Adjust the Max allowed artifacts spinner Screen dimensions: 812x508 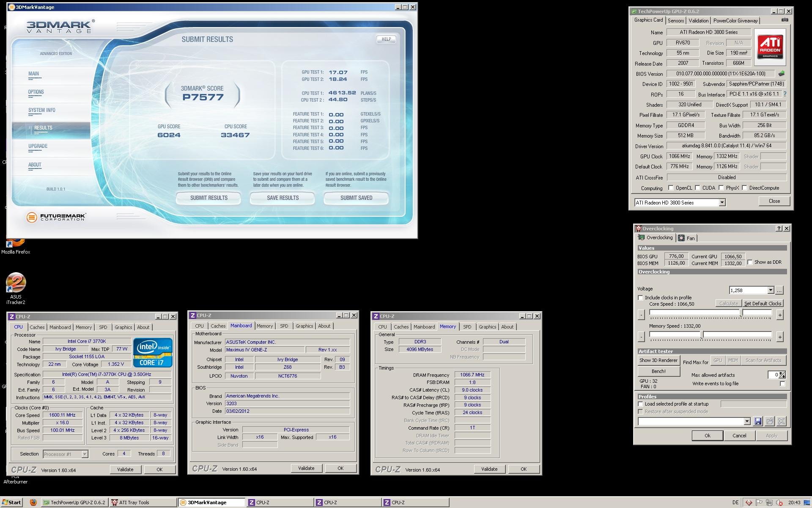coord(783,375)
